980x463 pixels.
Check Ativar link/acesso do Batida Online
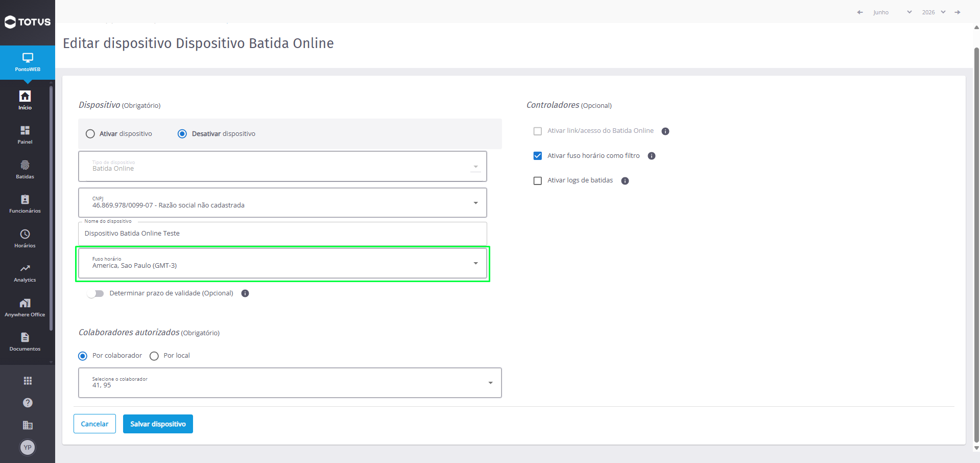click(x=538, y=131)
